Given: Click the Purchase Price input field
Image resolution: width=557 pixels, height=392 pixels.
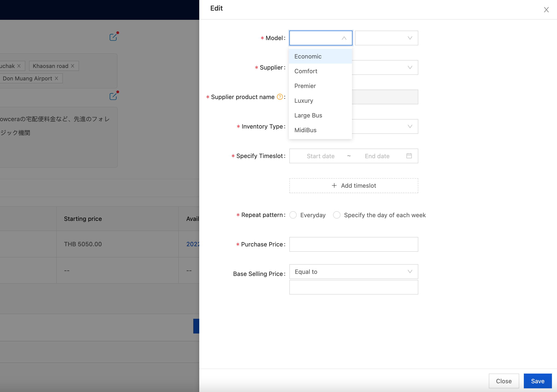Looking at the screenshot, I should (353, 244).
